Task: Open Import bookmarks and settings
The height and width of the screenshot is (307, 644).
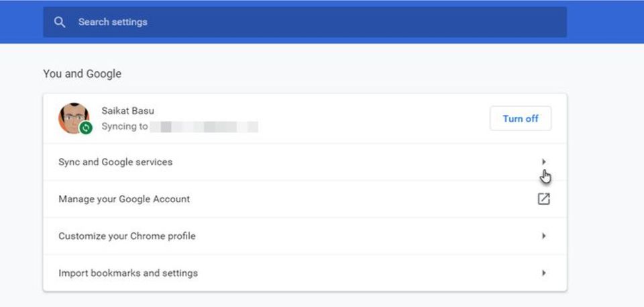Action: [305, 273]
